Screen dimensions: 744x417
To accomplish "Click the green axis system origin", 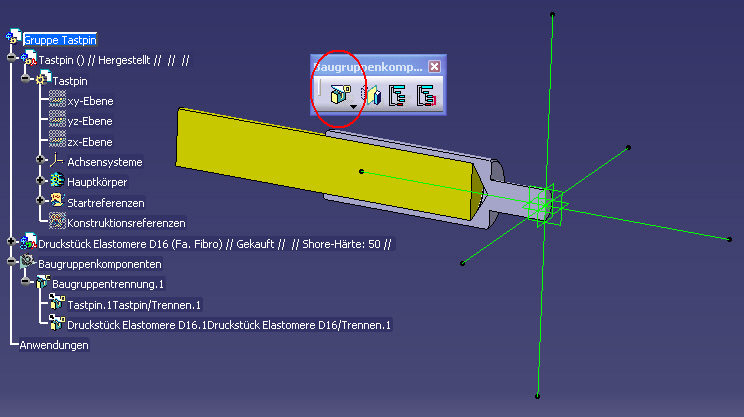I will pyautogui.click(x=545, y=206).
